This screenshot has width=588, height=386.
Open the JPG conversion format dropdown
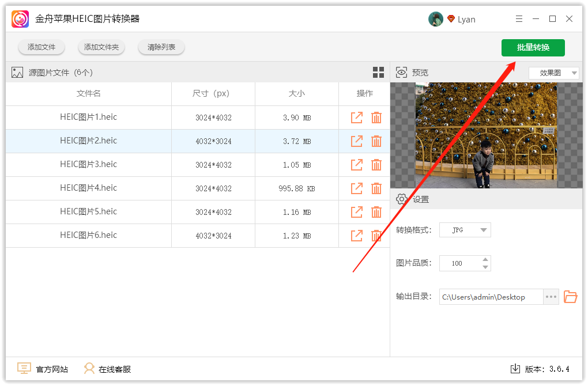pyautogui.click(x=465, y=230)
